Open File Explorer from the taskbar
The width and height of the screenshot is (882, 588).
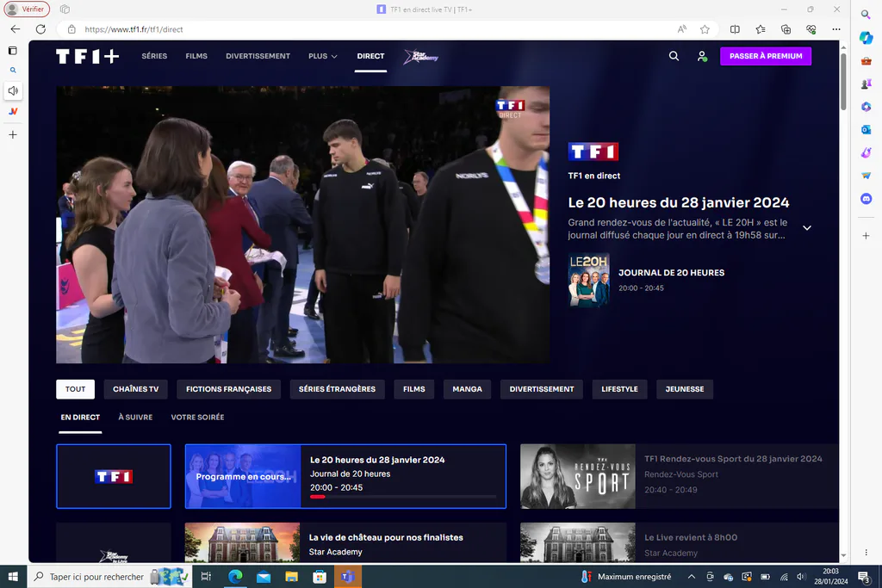(x=291, y=577)
